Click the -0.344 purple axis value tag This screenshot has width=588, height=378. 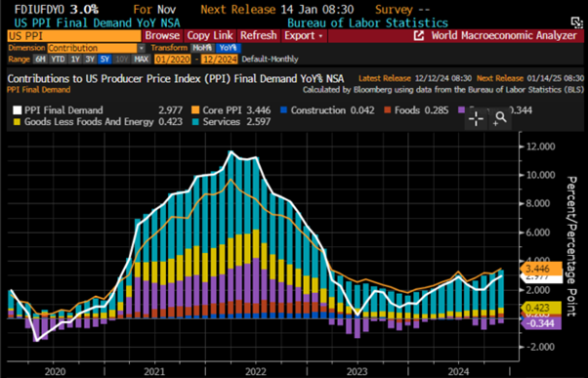540,323
